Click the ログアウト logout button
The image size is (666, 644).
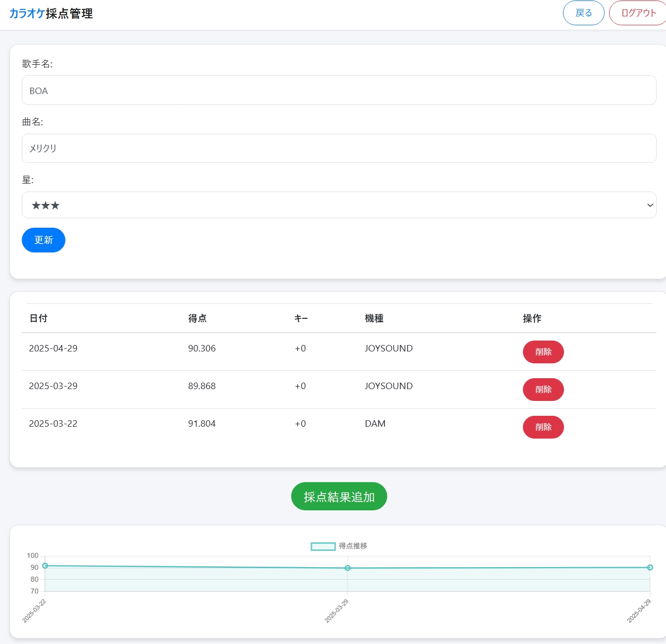[638, 13]
